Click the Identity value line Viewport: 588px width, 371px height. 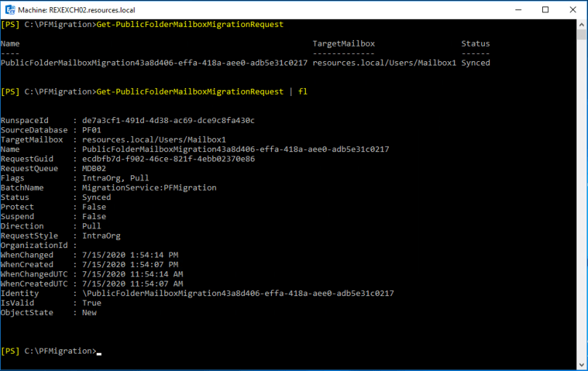coord(238,293)
